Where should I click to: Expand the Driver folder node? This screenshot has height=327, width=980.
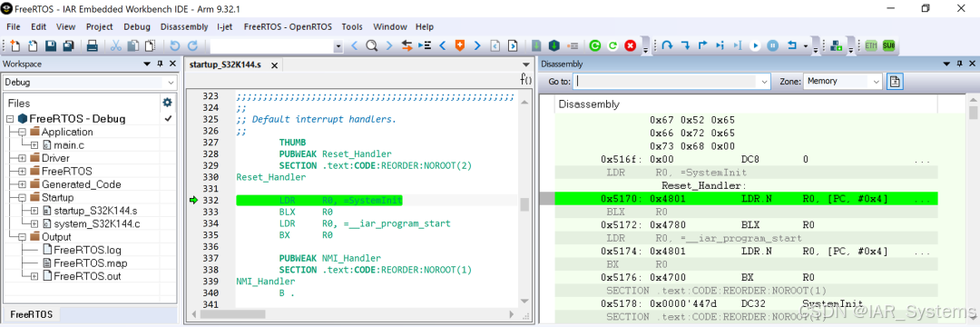22,158
